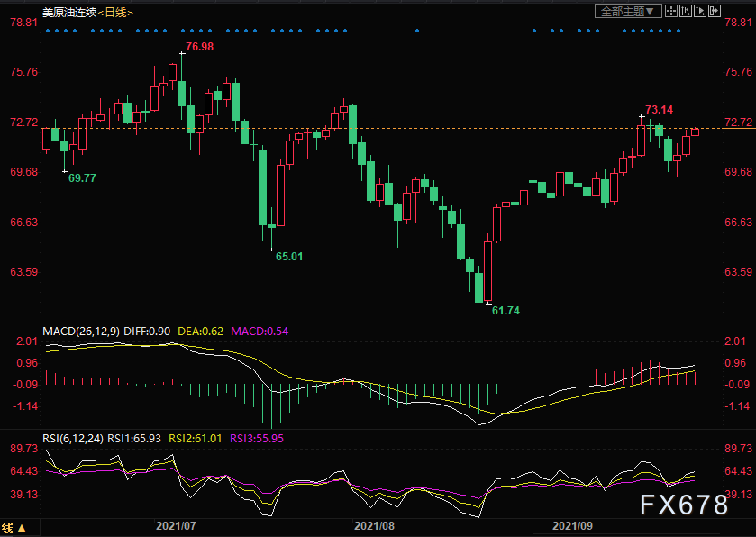Select the 76.98 high price marker
The image size is (756, 537).
coord(199,47)
